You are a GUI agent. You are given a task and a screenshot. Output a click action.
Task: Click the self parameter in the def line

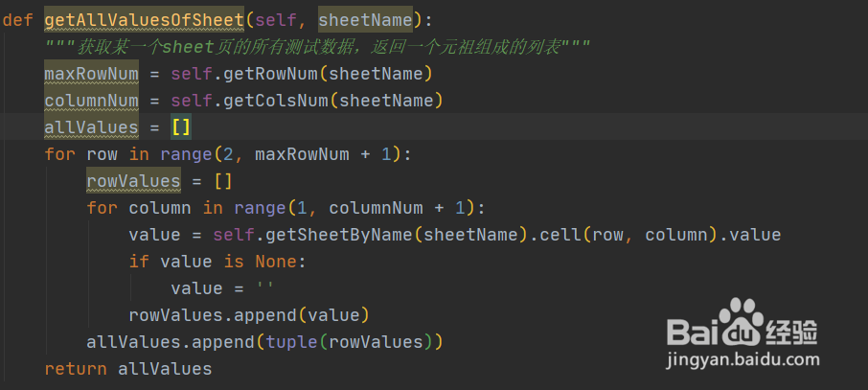click(276, 20)
